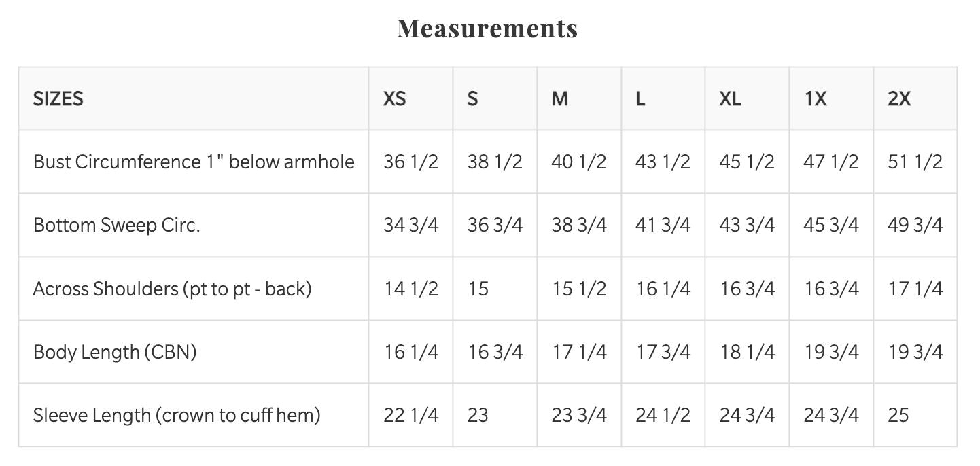Select the SIZES header cell
Image resolution: width=980 pixels, height=466 pixels.
(58, 99)
